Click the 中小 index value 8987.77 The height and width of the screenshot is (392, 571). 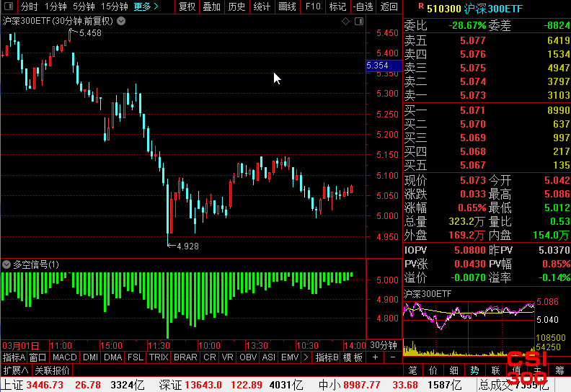pos(362,385)
